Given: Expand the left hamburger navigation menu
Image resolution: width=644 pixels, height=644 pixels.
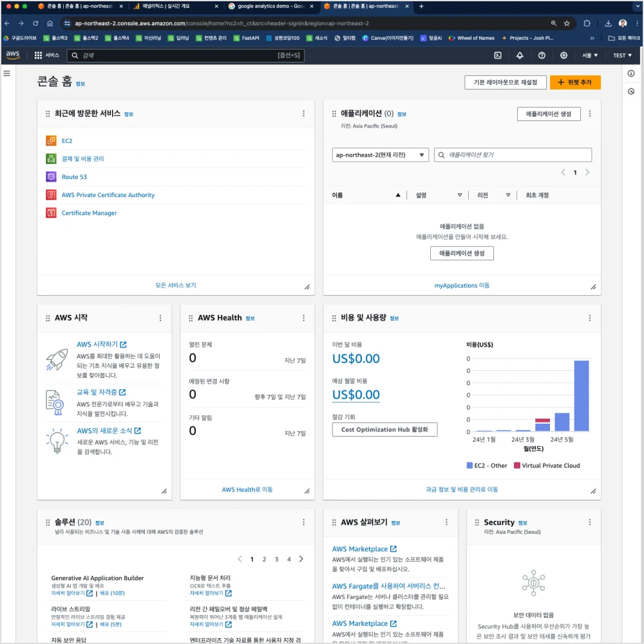Looking at the screenshot, I should (x=6, y=73).
